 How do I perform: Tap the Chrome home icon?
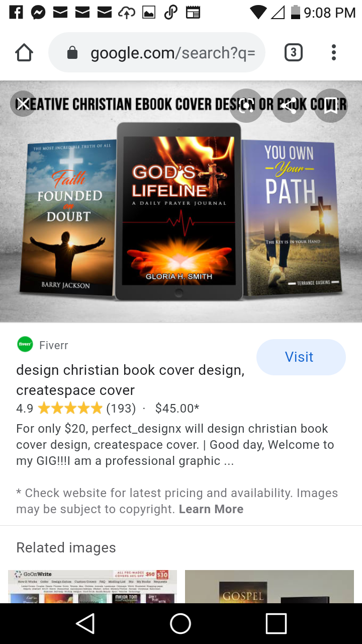[24, 52]
